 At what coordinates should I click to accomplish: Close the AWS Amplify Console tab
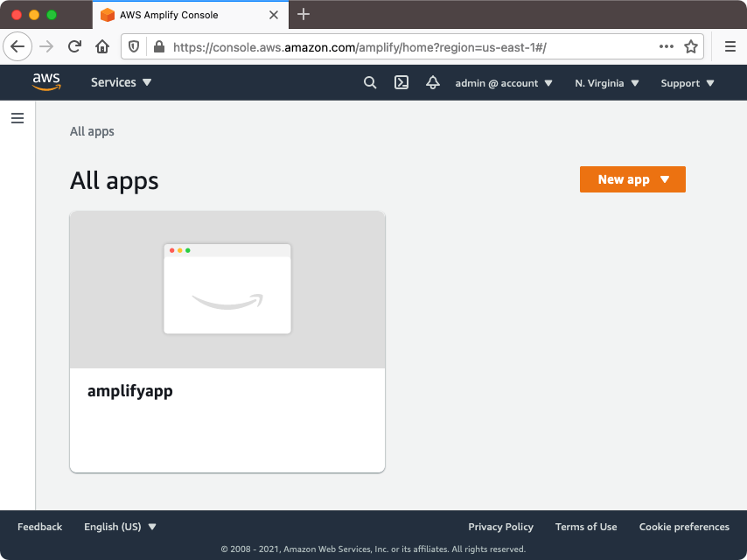click(x=274, y=15)
